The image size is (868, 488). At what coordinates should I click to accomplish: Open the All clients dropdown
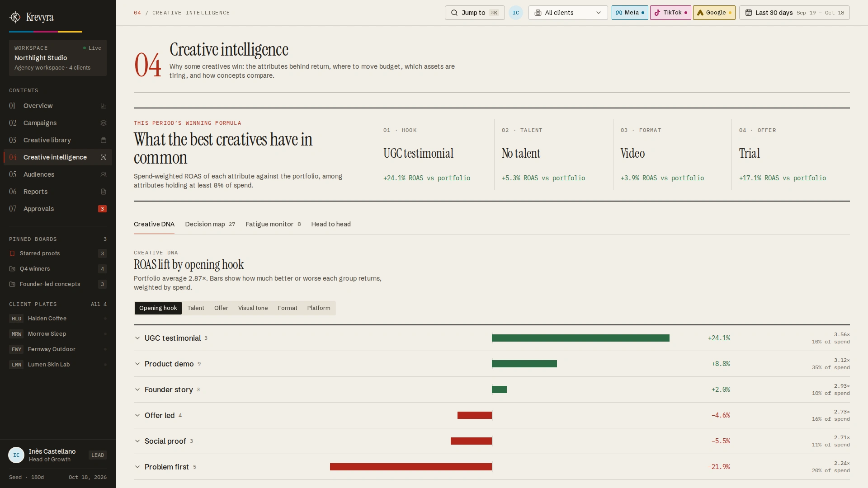pyautogui.click(x=568, y=13)
